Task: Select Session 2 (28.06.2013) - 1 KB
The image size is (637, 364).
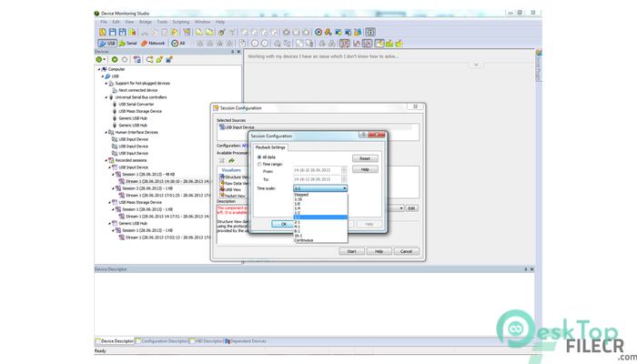Action: (x=147, y=188)
